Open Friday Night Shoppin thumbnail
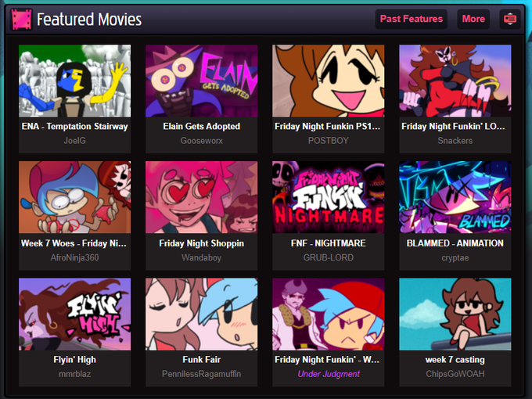 point(202,197)
